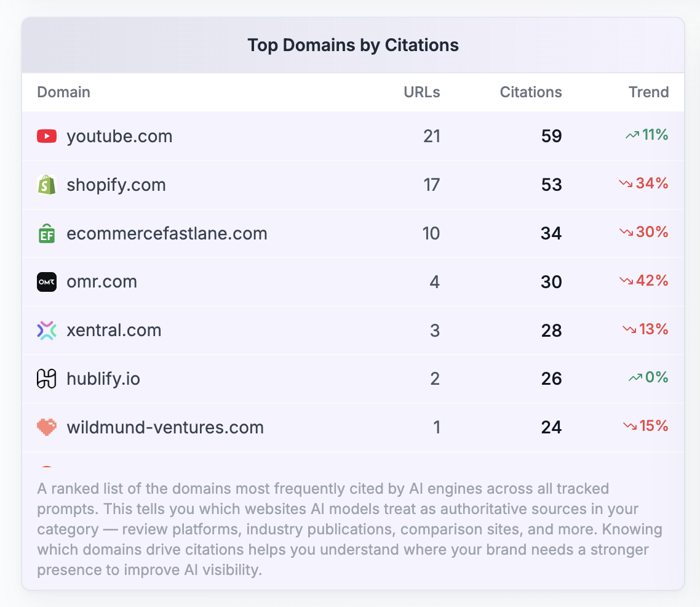The height and width of the screenshot is (607, 700).
Task: Select the ecommercefastlane.com domain name
Action: (x=167, y=233)
